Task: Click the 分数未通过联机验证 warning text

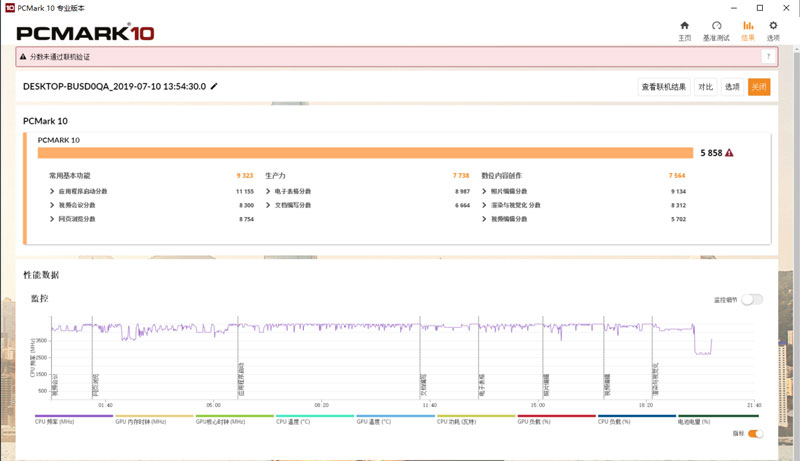Action: click(x=60, y=57)
